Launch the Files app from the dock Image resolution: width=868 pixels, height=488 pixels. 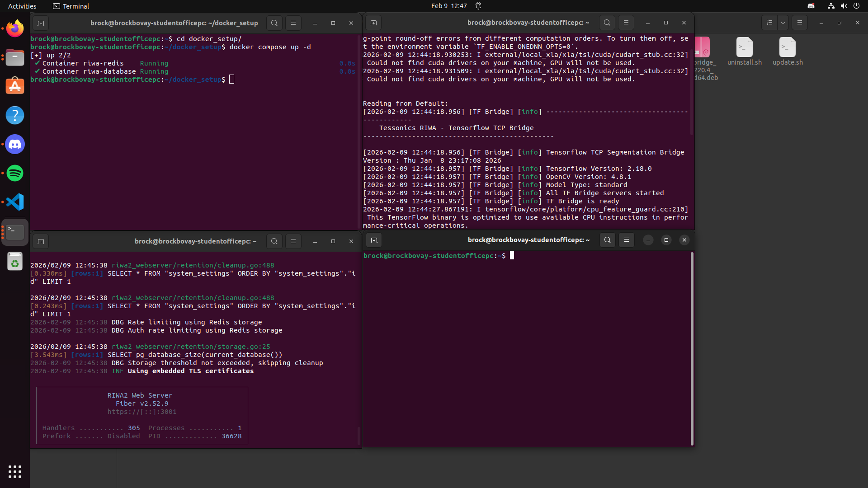[x=15, y=58]
